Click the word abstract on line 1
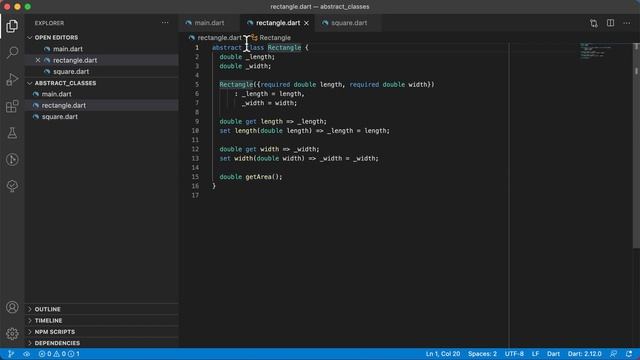Viewport: 640px width, 360px height. tap(227, 48)
